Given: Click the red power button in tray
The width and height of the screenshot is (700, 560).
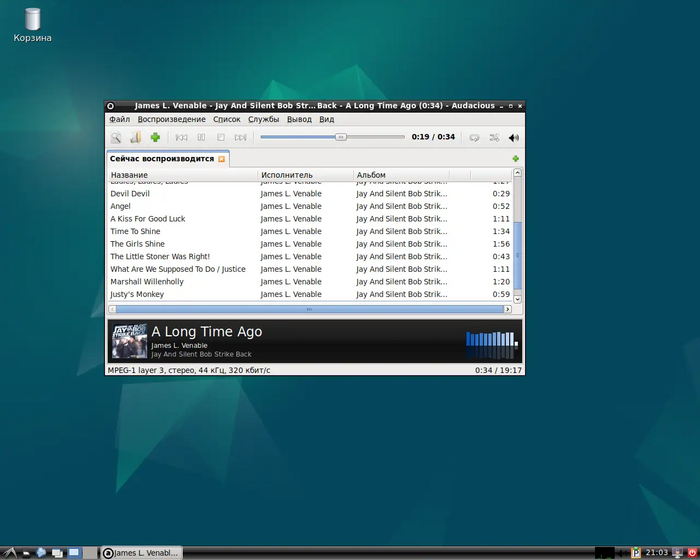Looking at the screenshot, I should (x=692, y=553).
